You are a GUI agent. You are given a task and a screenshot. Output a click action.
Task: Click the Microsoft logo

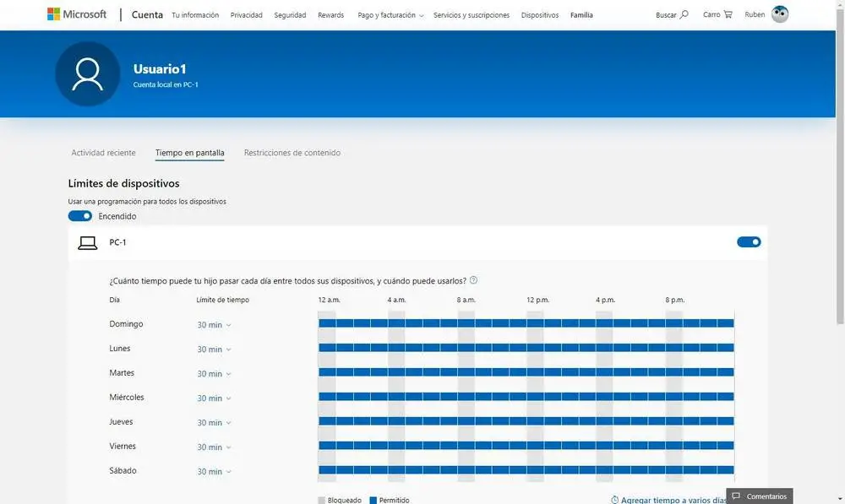[77, 14]
